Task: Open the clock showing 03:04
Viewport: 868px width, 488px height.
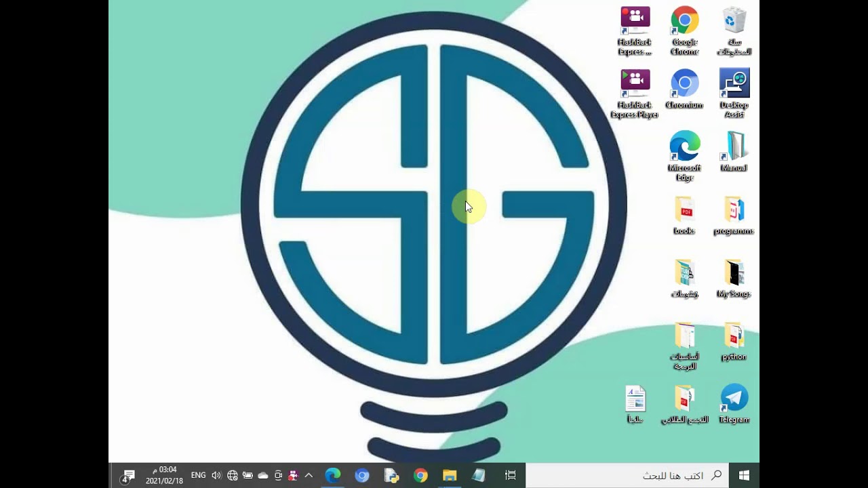Action: pyautogui.click(x=164, y=476)
